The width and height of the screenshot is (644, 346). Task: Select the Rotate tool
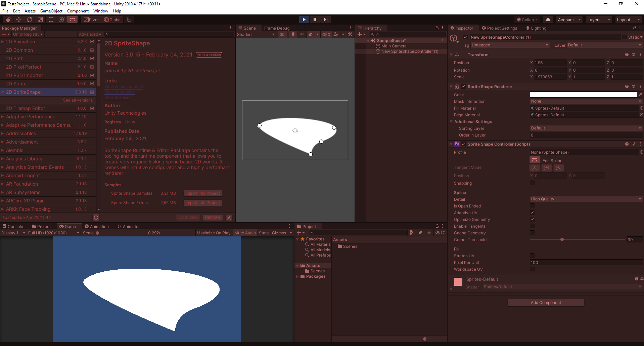(30, 20)
